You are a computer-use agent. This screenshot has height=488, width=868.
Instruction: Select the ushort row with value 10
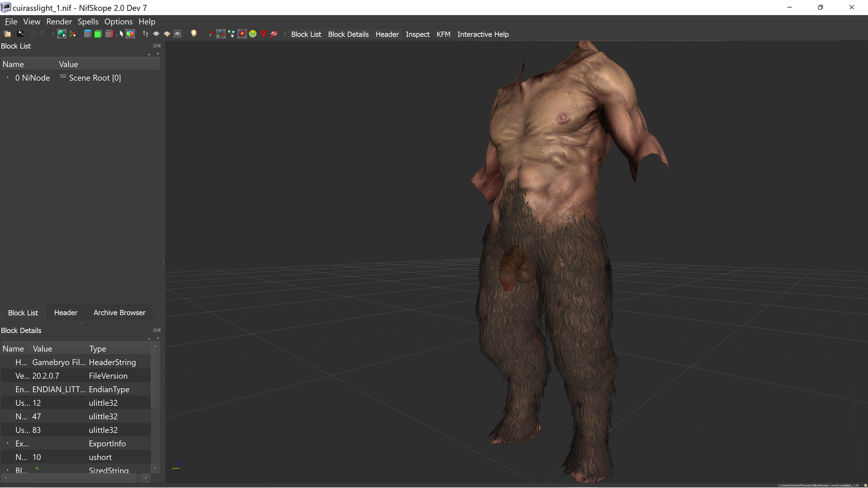75,457
